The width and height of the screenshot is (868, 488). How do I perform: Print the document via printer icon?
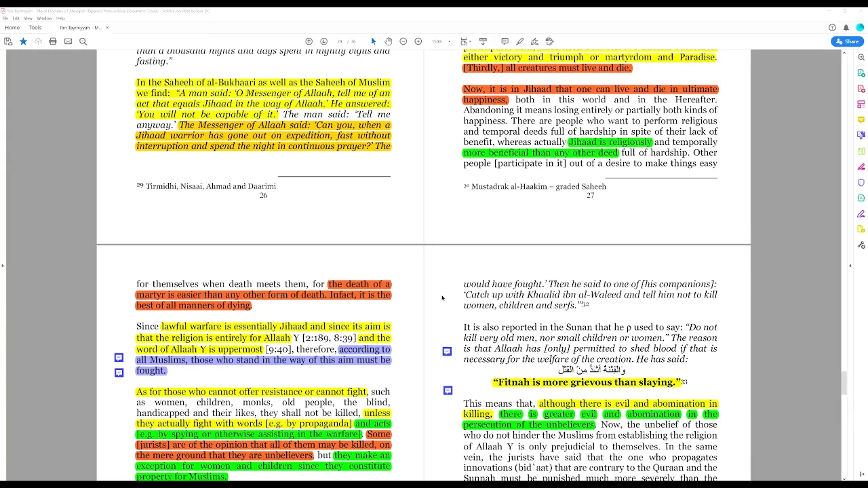coord(53,41)
